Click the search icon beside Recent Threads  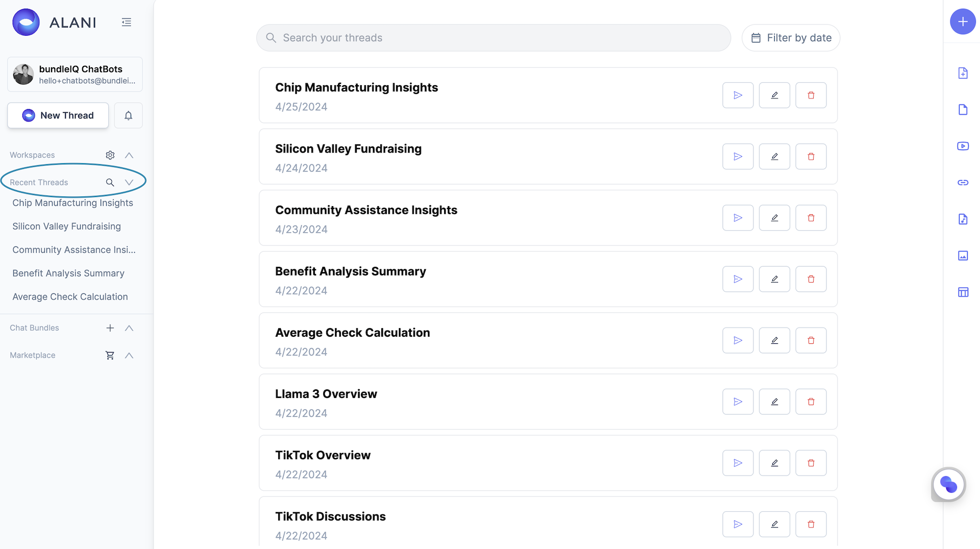pyautogui.click(x=110, y=182)
